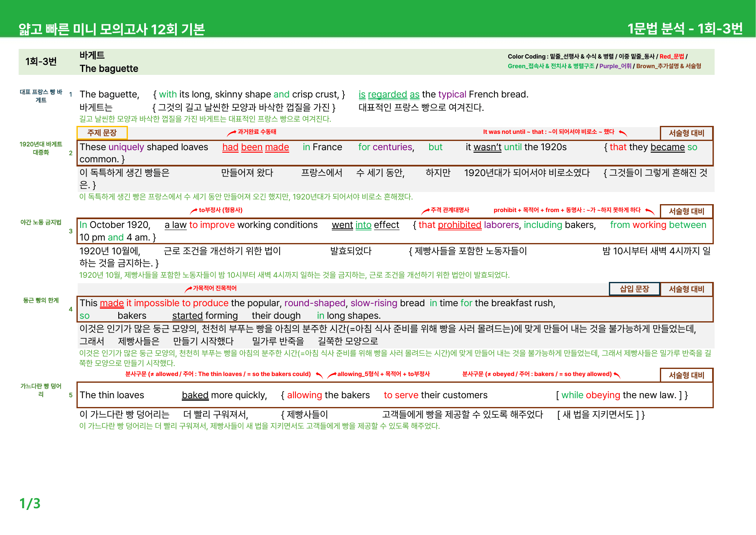
Task: Click the underlined word 'baked' in sentence 5
Action: click(x=195, y=395)
